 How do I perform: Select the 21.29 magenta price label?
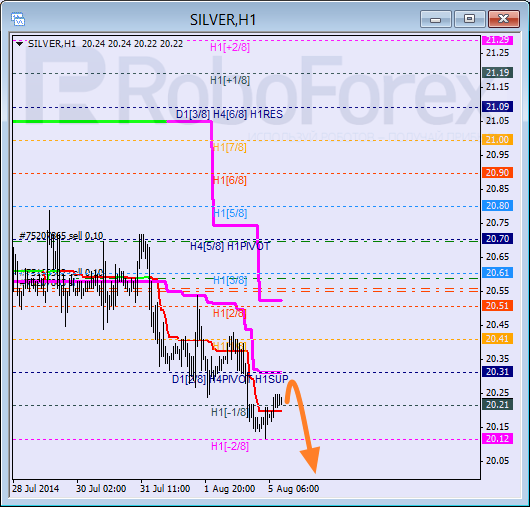[497, 40]
